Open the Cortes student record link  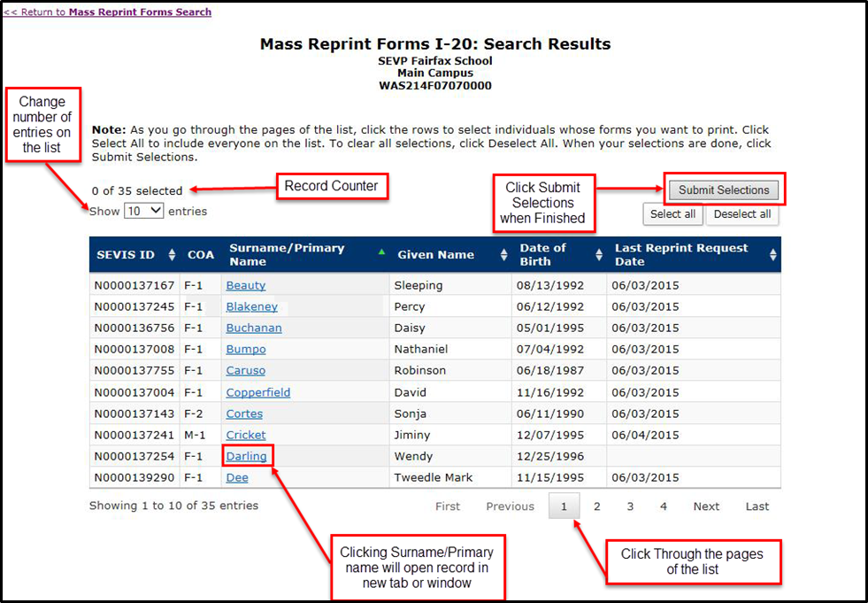pos(244,414)
